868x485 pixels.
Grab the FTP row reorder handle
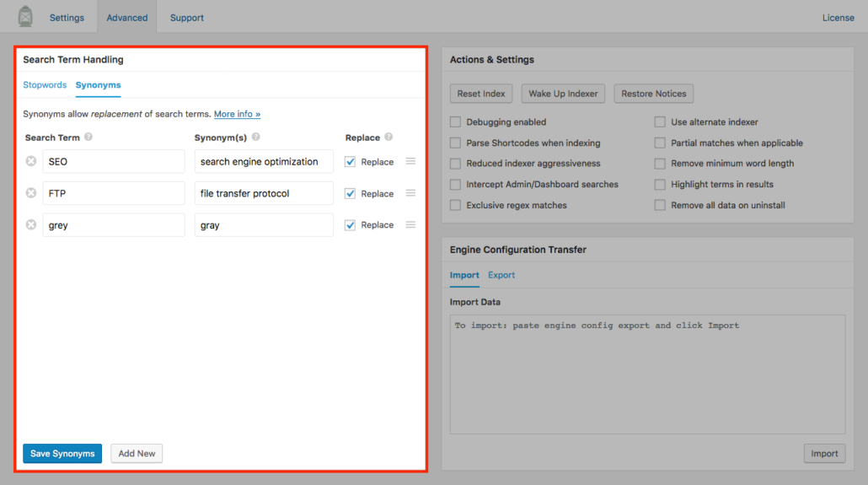410,193
